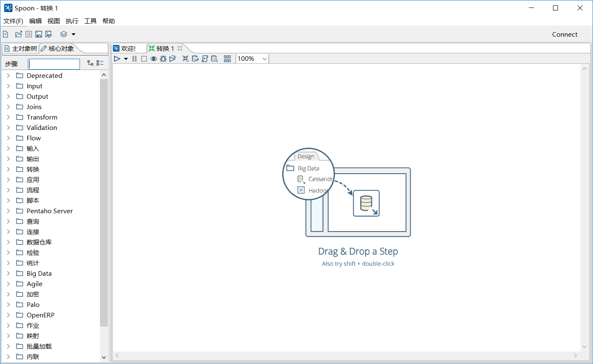Select the 数据仓库 folder item
This screenshot has height=364, width=593.
[39, 242]
